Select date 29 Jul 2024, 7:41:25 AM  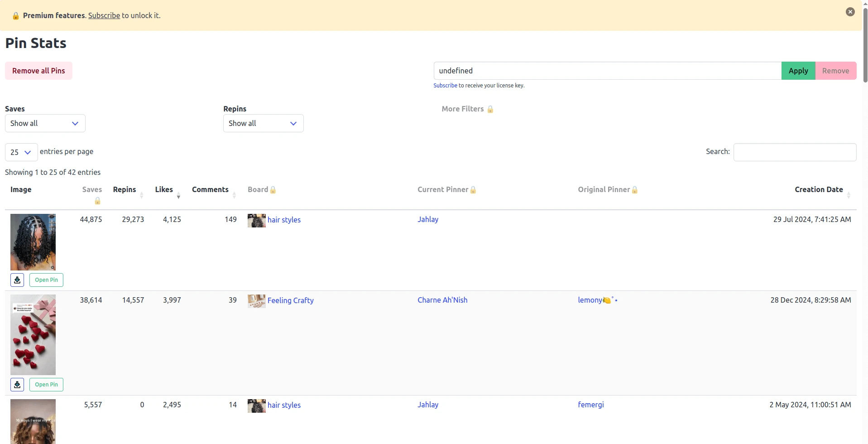point(812,219)
